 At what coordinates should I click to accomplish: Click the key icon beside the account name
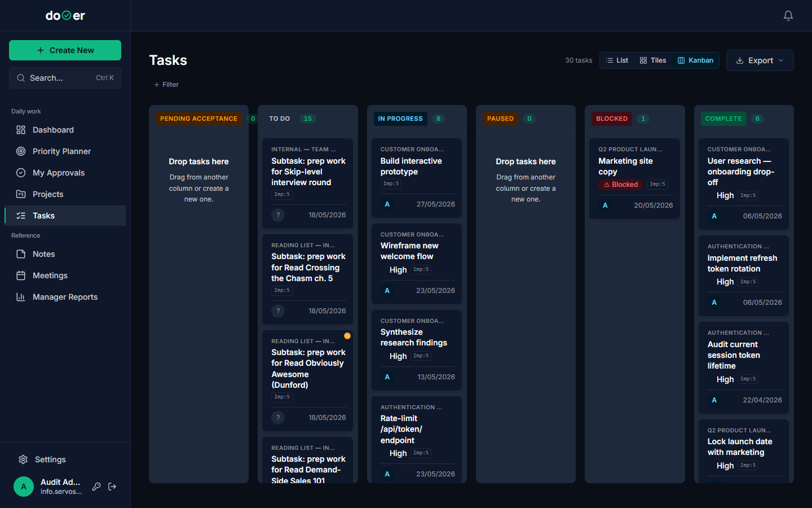pos(96,487)
